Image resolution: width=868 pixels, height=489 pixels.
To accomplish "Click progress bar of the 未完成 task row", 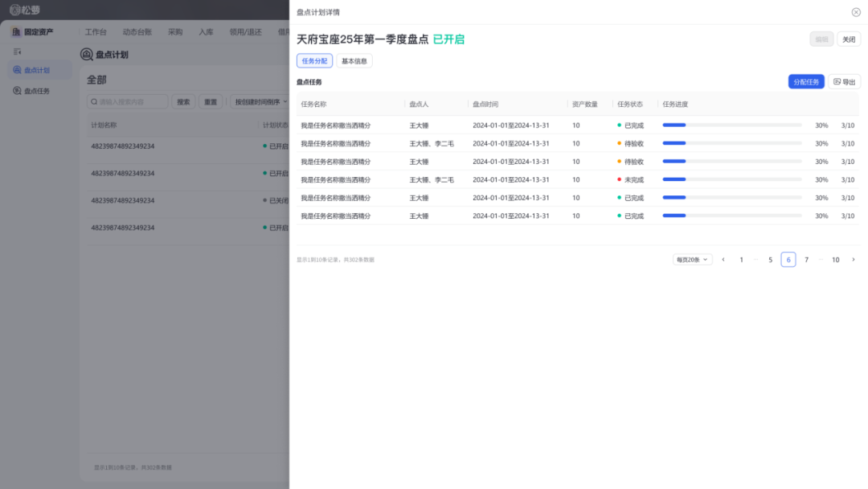I will tap(731, 179).
